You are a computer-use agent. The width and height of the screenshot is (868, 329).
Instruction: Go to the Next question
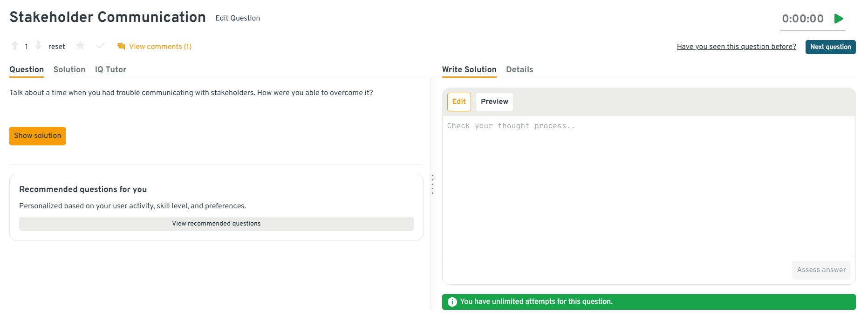[830, 47]
